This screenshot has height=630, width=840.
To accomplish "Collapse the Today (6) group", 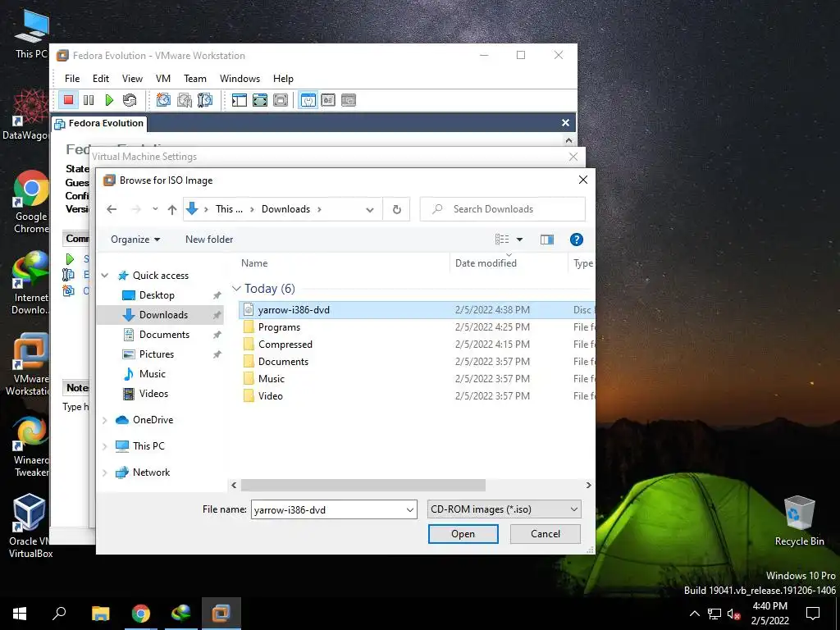I will tap(236, 289).
